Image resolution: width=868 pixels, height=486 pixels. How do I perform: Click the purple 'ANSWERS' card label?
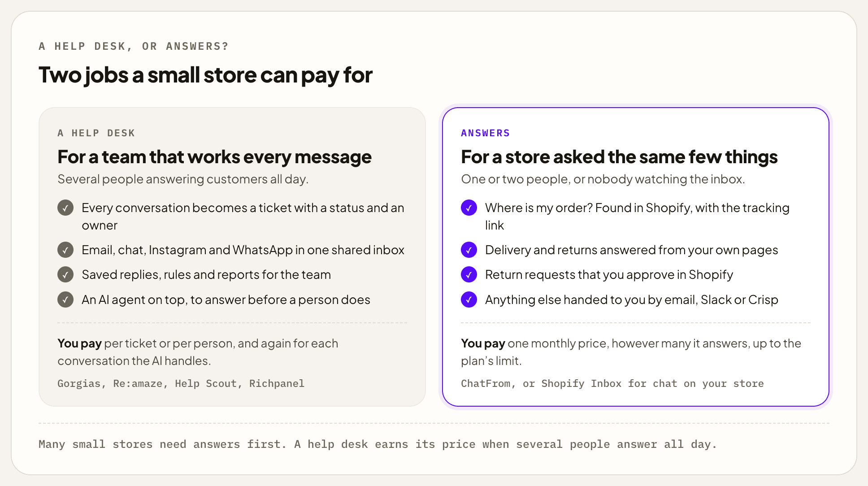[486, 133]
